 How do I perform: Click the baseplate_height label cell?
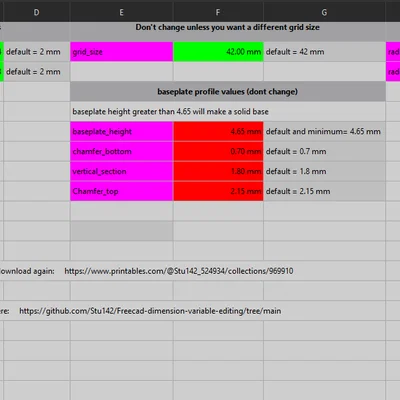coord(121,131)
